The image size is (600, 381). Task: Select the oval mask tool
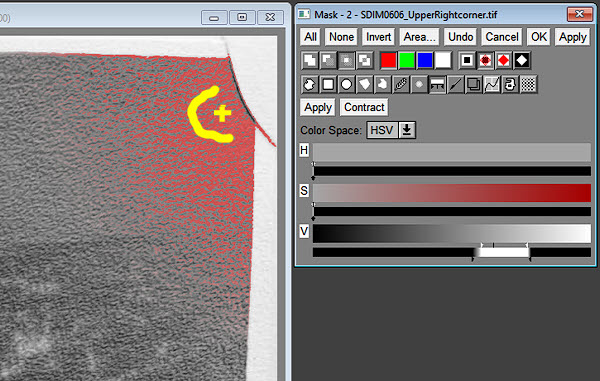(x=346, y=85)
